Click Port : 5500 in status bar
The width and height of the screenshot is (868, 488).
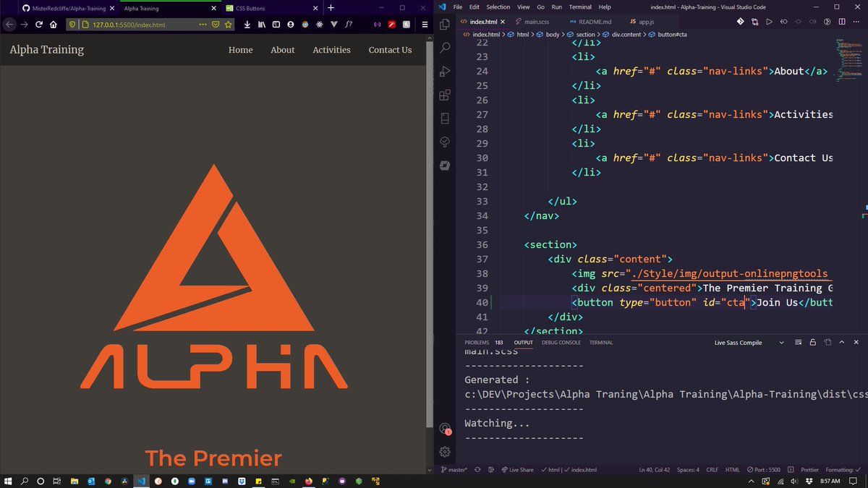[x=764, y=469]
